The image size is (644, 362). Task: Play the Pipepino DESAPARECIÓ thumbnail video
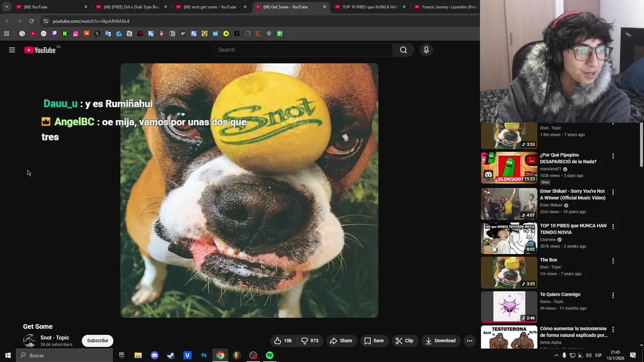pos(509,168)
